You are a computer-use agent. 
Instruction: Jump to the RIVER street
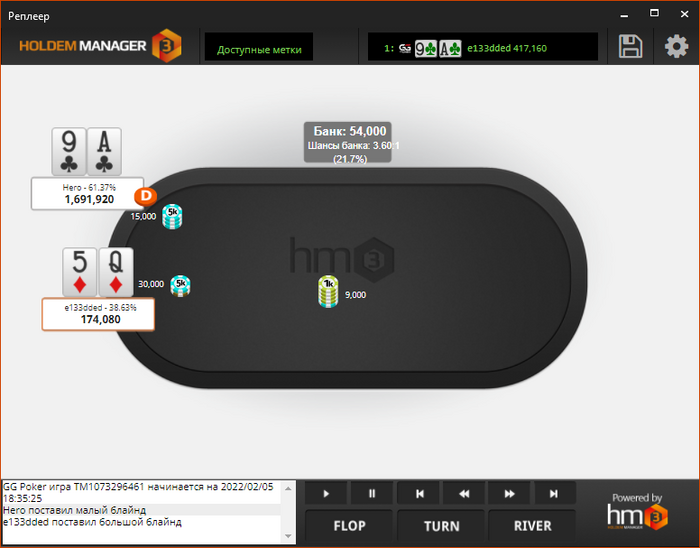click(533, 526)
